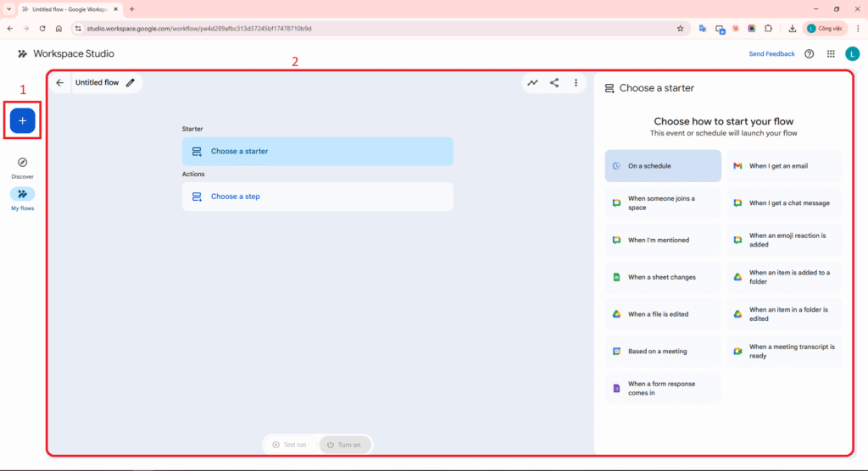Pick the When a sheet changes starter

tap(663, 277)
